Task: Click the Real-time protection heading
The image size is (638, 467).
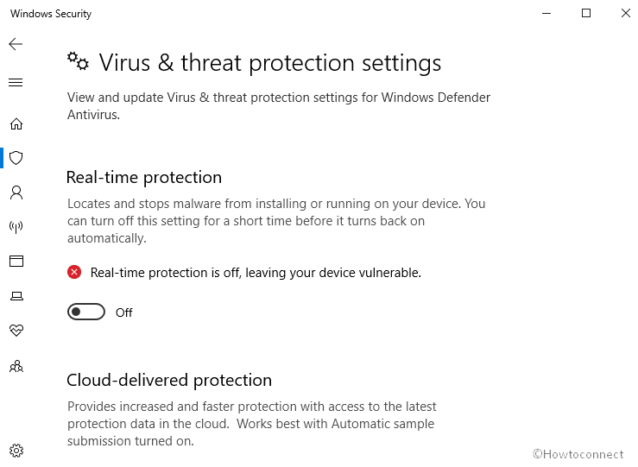Action: point(144,177)
